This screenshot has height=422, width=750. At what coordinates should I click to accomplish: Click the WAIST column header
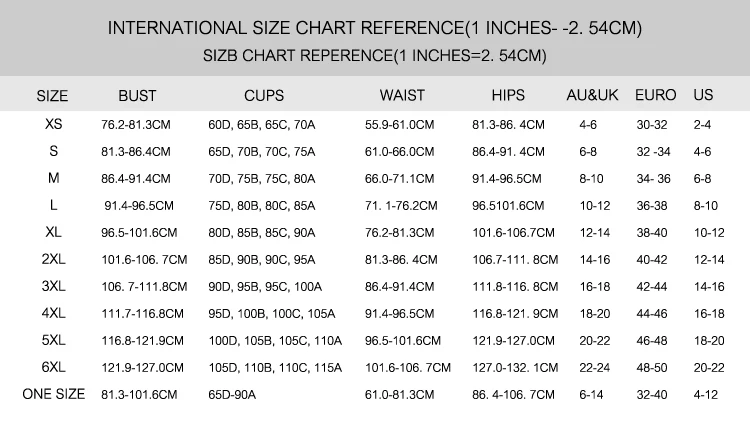coord(402,95)
